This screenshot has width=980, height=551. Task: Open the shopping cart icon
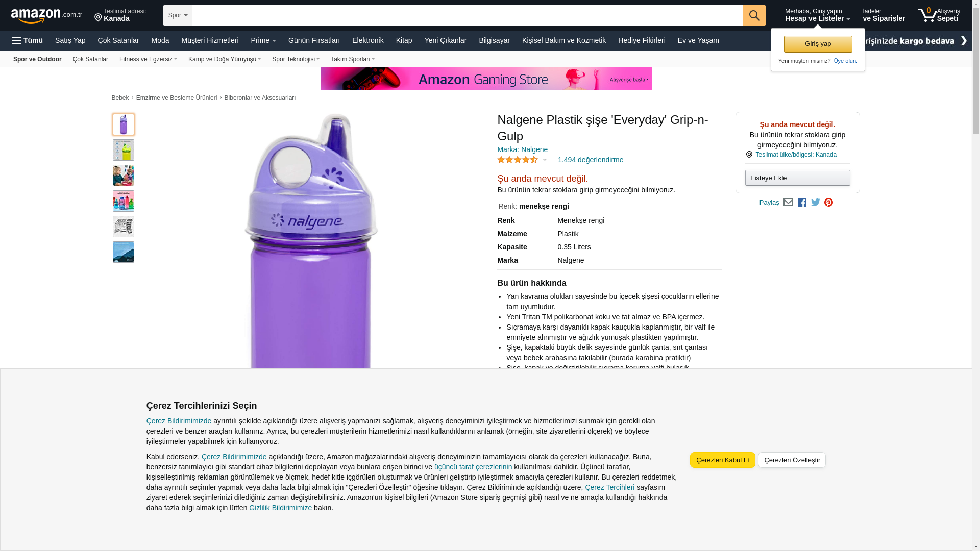[x=938, y=15]
